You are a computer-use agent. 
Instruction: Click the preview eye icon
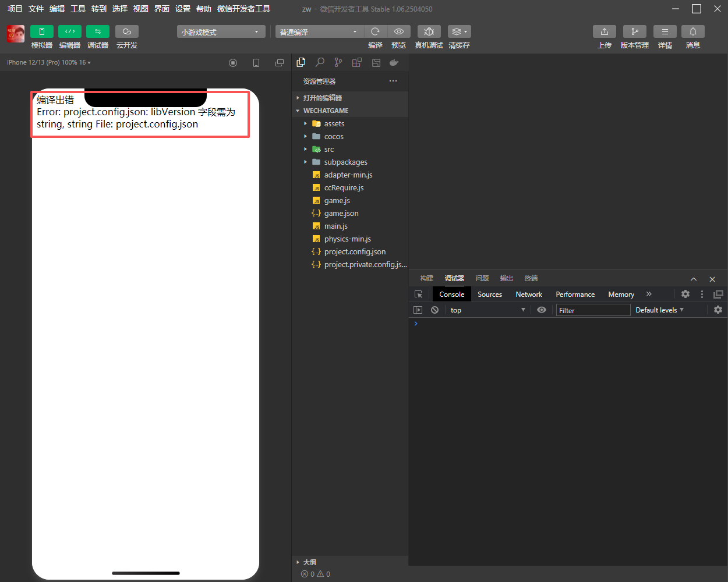click(x=399, y=31)
